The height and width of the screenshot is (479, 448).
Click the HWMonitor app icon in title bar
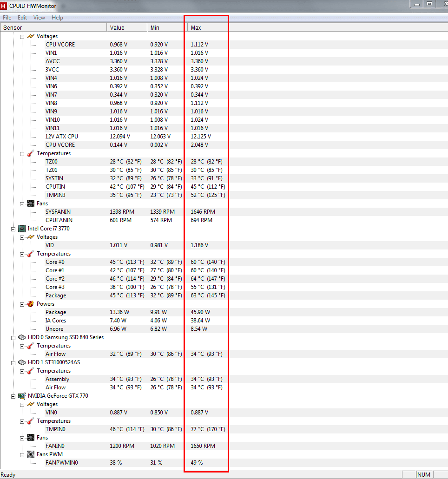(3, 6)
